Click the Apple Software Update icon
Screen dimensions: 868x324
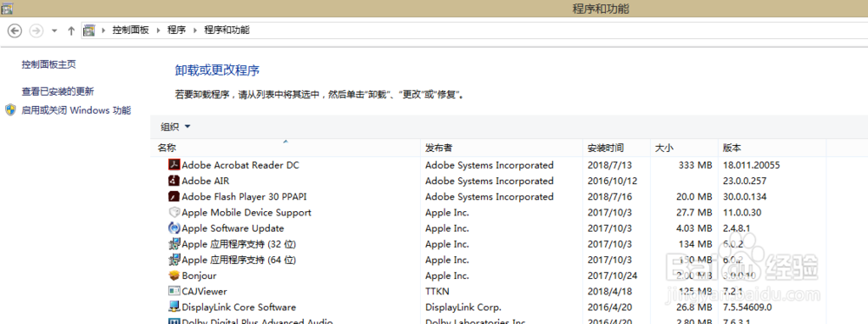click(x=174, y=228)
